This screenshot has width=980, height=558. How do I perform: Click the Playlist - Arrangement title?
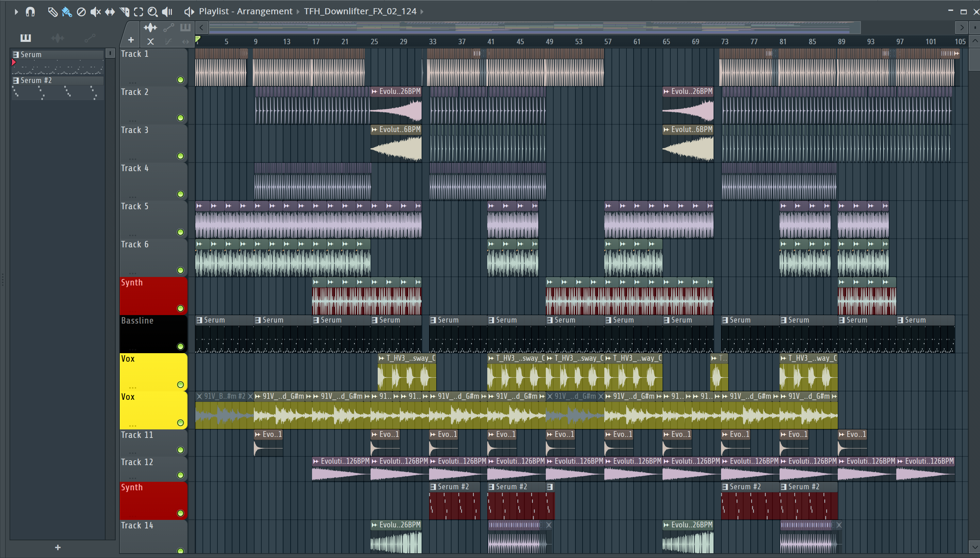point(246,12)
